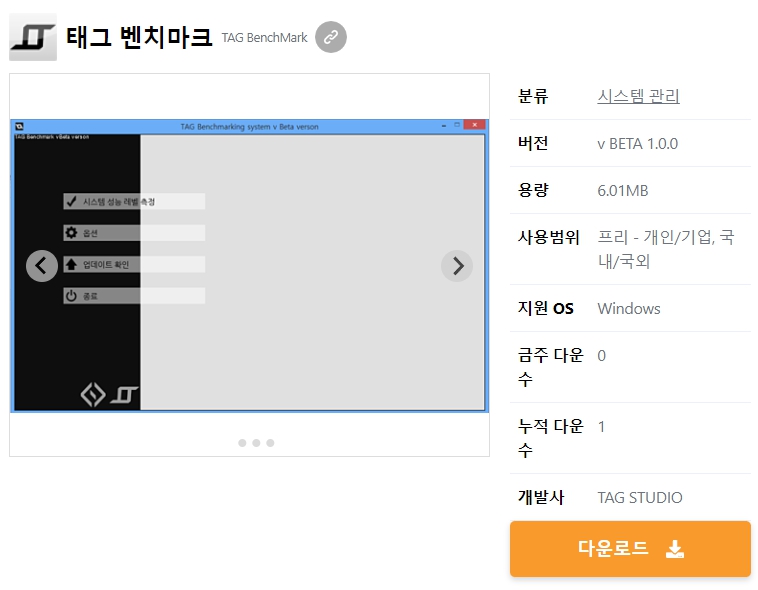Open the 시스템 관리 category link
The width and height of the screenshot is (758, 590).
coord(638,96)
